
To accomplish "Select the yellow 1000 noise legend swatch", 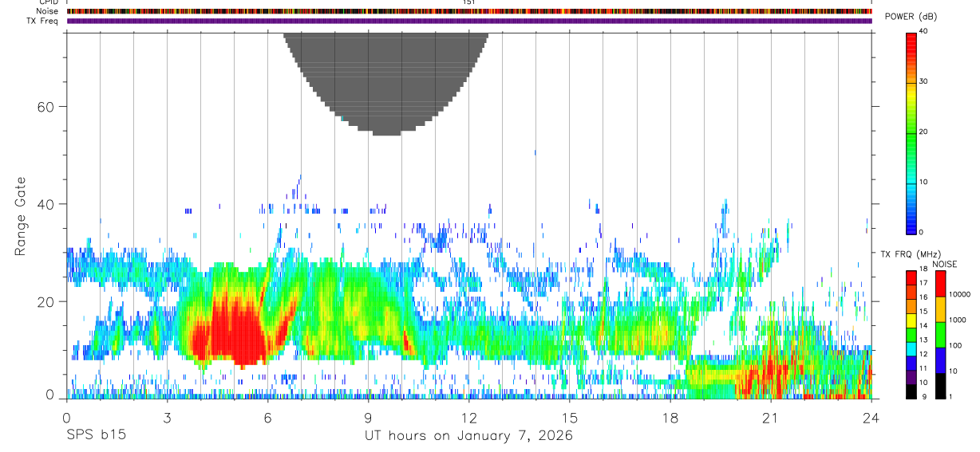I will click(940, 309).
